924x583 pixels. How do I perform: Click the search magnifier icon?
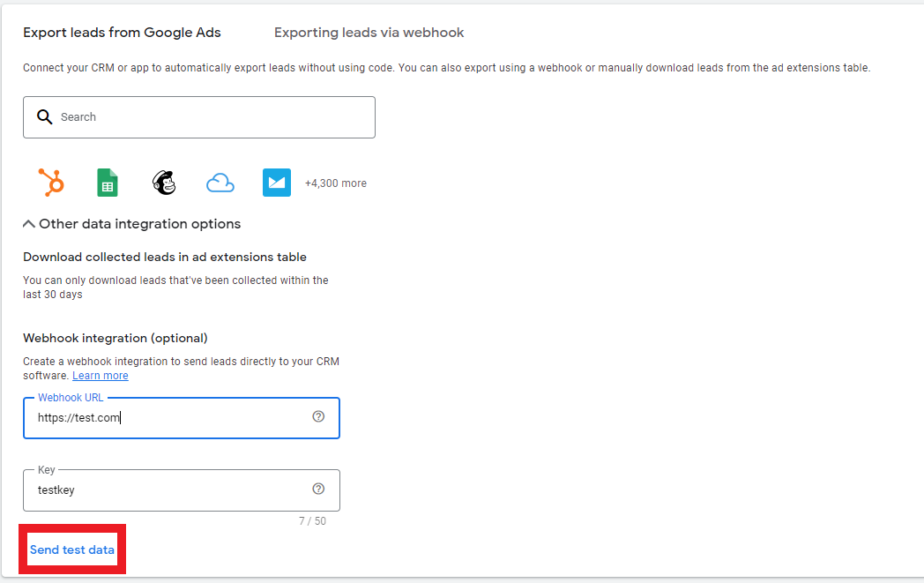[x=44, y=116]
